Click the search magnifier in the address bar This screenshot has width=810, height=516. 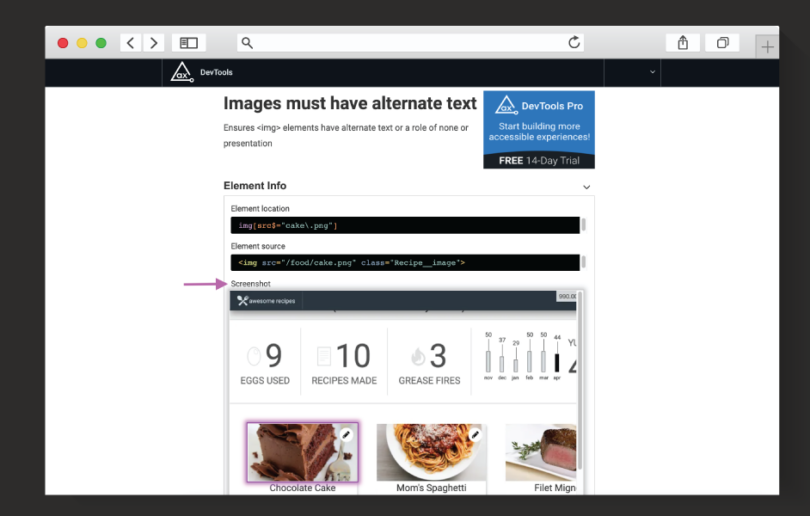click(x=247, y=43)
